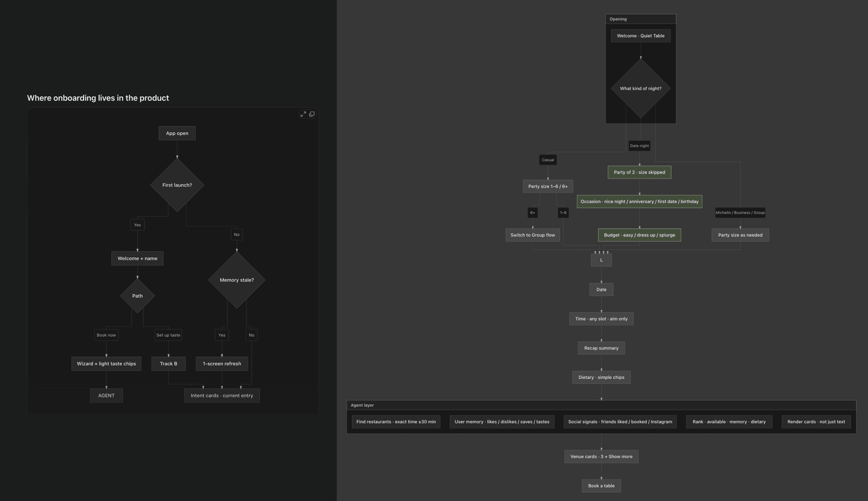Viewport: 868px width, 501px height.
Task: Select the Welcome + name node
Action: point(137,258)
